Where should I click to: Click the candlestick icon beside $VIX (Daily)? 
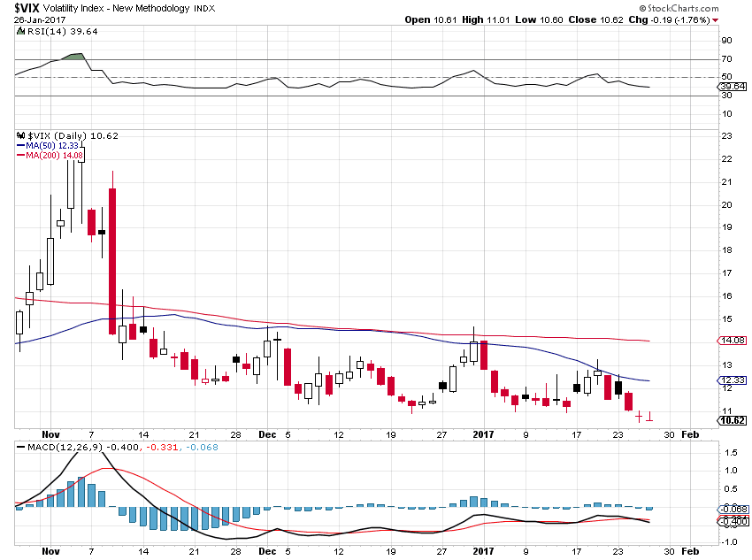[20, 135]
